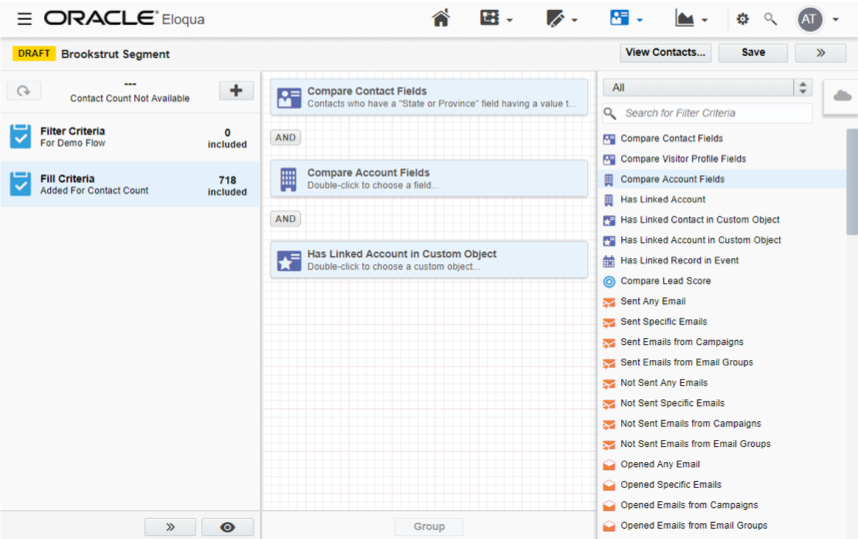Expand the panel with top-right double chevron
Viewport: 858px width, 539px height.
(820, 53)
